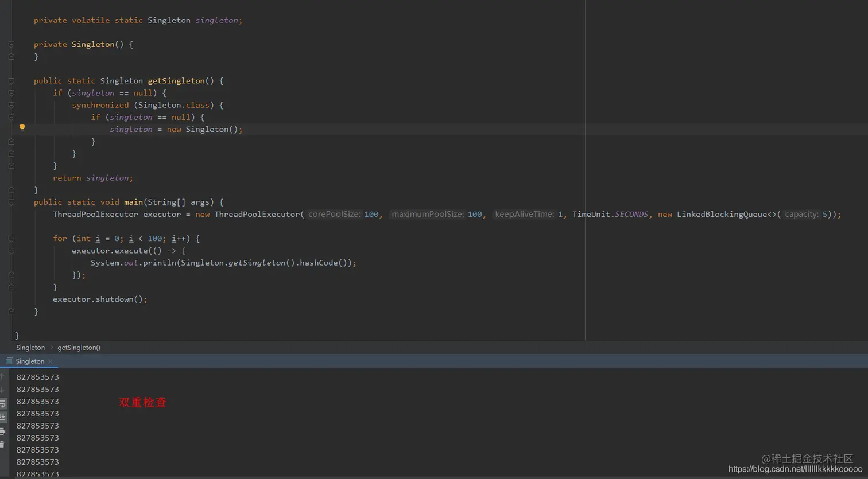Click the getSingleton name in its method declaration
Viewport: 868px width, 479px height.
coord(176,81)
